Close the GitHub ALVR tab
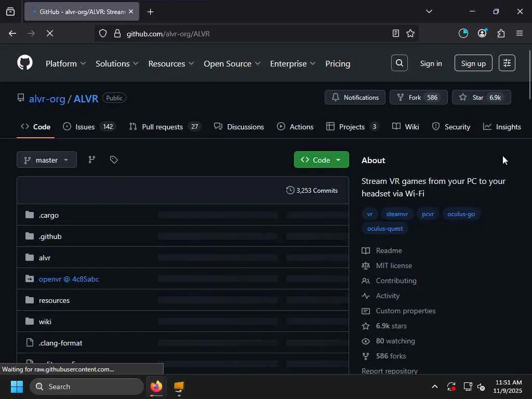532x399 pixels. (x=131, y=11)
